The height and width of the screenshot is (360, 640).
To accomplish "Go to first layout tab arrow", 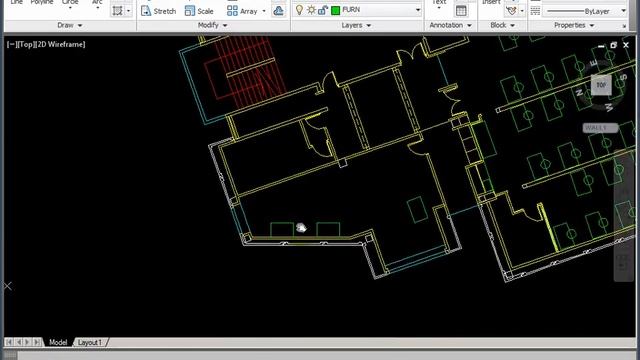I will (x=9, y=342).
